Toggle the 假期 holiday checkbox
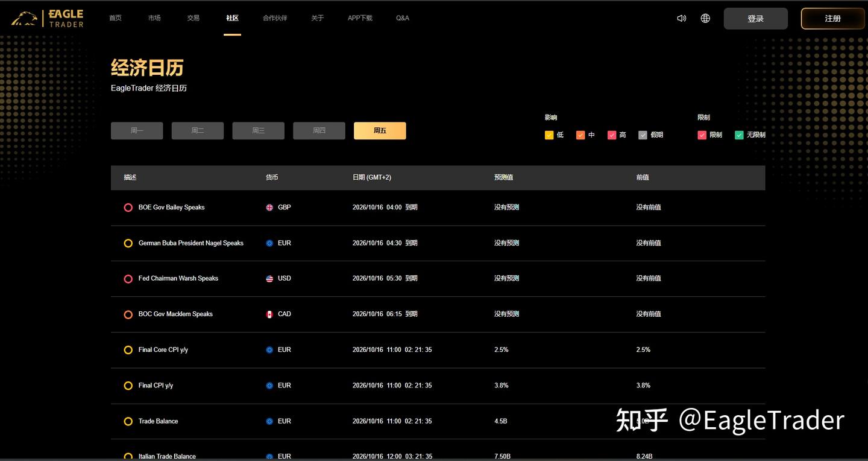The height and width of the screenshot is (461, 868). pos(643,135)
